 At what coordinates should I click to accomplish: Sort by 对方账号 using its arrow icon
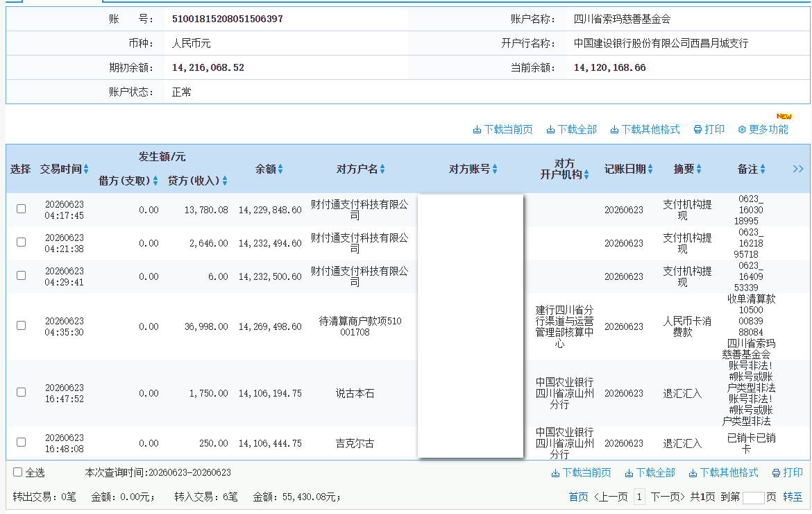(495, 169)
